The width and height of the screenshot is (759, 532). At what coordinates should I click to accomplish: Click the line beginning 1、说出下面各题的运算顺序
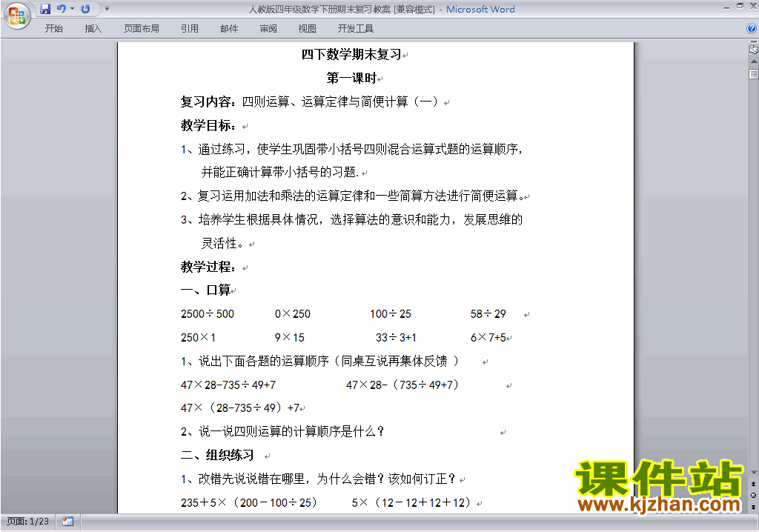click(x=319, y=361)
